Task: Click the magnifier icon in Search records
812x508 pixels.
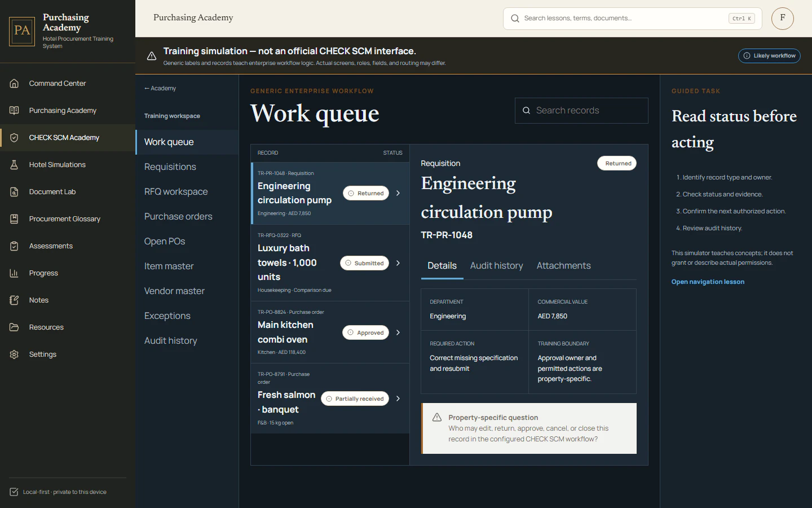Action: [526, 111]
